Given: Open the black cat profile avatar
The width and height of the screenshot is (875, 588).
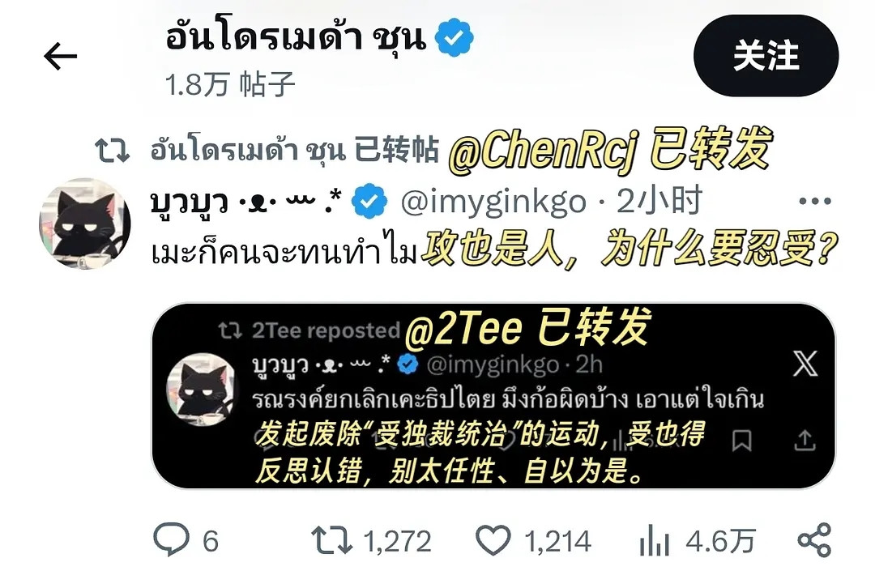Looking at the screenshot, I should coord(85,224).
